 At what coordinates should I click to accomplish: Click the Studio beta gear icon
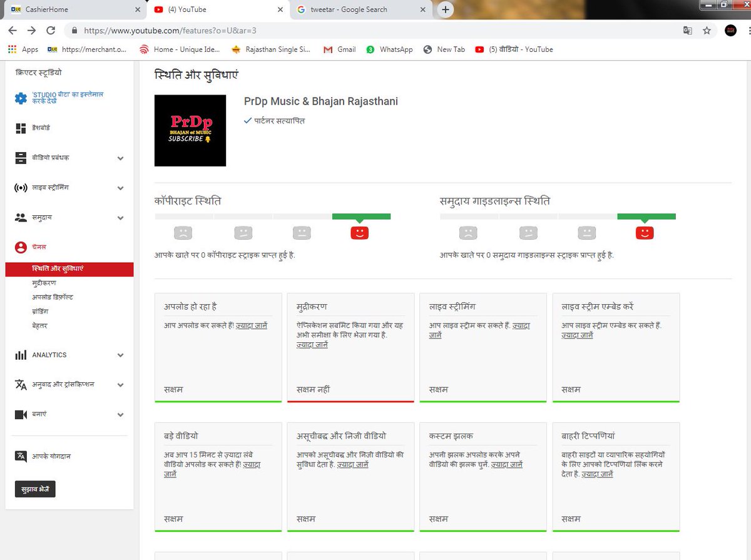pos(21,98)
